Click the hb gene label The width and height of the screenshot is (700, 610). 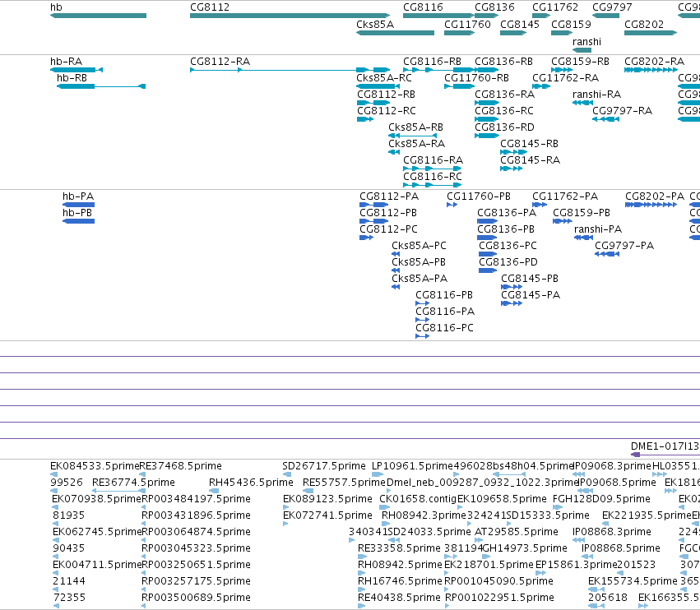click(x=56, y=7)
